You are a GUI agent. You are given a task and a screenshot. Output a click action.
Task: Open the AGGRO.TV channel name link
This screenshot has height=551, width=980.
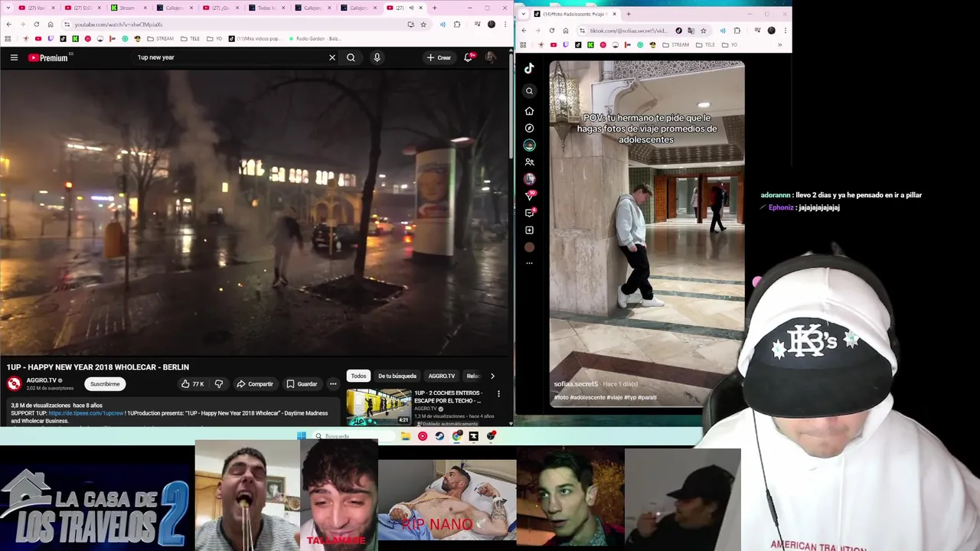[x=41, y=380]
